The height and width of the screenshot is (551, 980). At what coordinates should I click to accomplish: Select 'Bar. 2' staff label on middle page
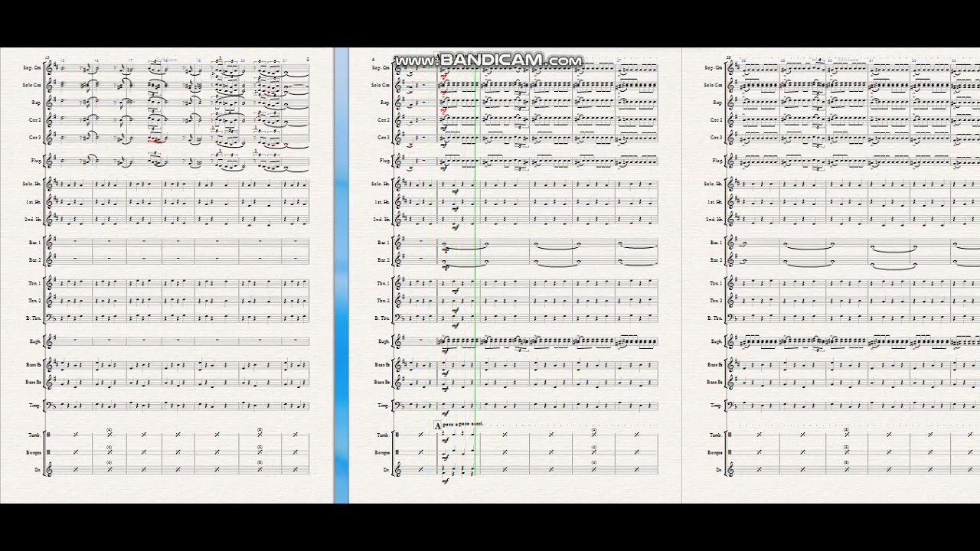tap(384, 260)
